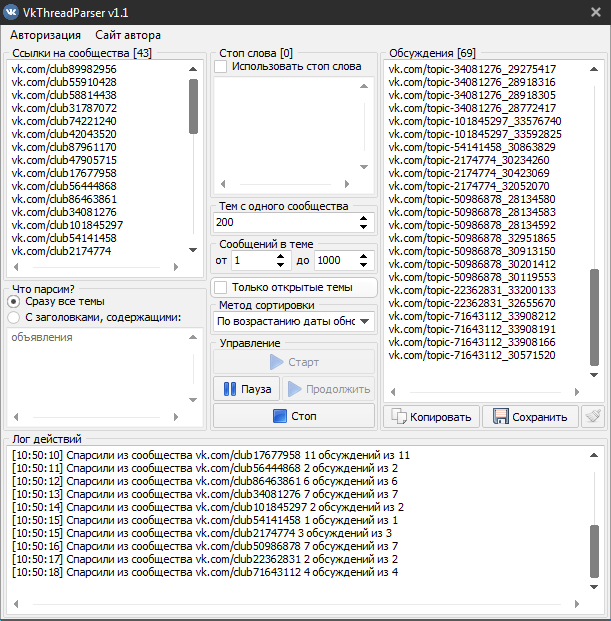Click the keywords box scroll-up arrow
Image resolution: width=611 pixels, height=621 pixels.
[x=193, y=337]
